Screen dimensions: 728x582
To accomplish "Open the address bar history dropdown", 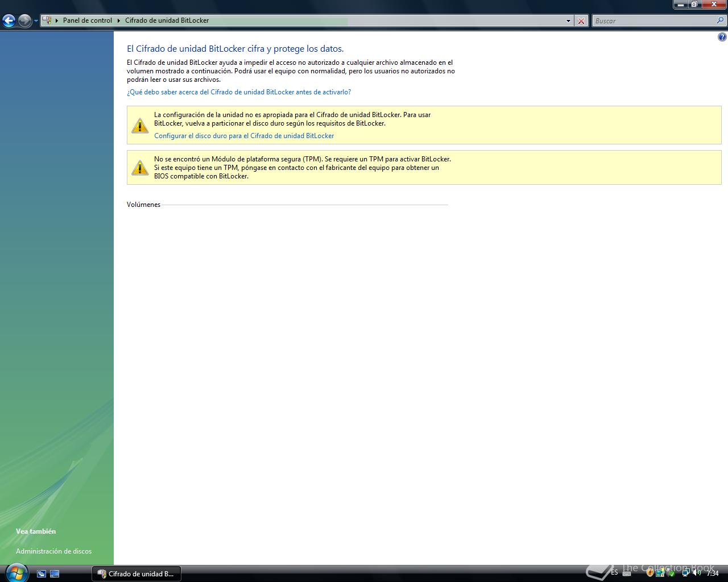I will tap(568, 21).
